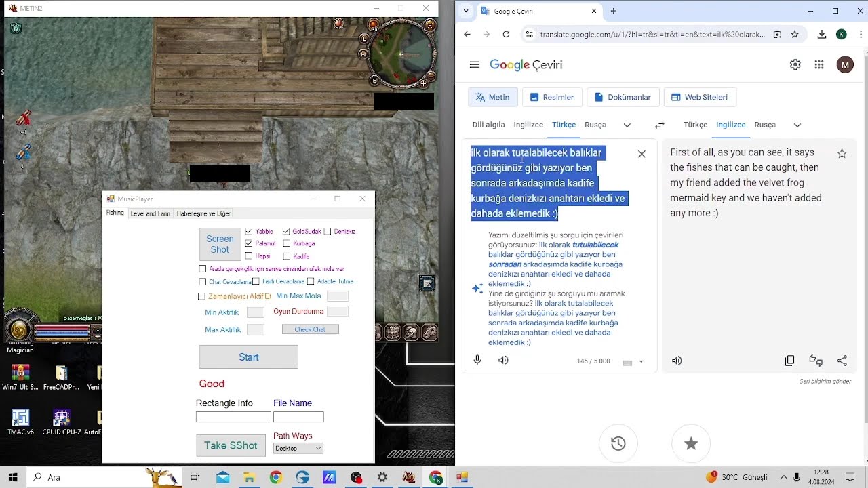Open the Google account avatar M
Screen dimensions: 868x488
[x=845, y=65]
